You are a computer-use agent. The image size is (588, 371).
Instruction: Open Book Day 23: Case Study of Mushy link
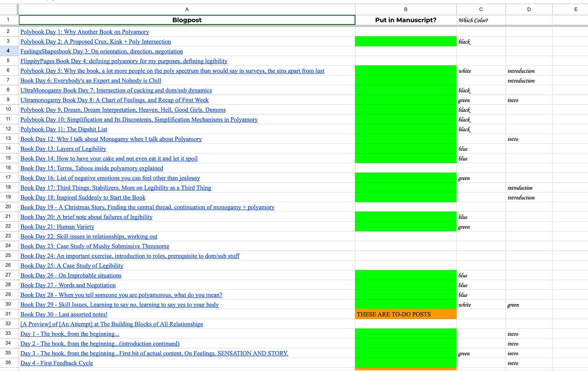(95, 246)
